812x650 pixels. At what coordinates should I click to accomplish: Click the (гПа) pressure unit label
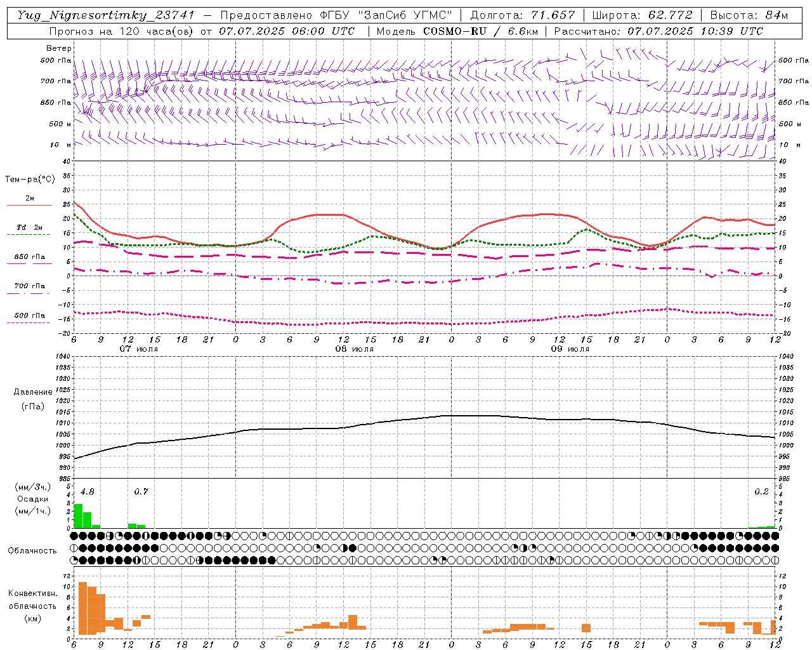(33, 406)
